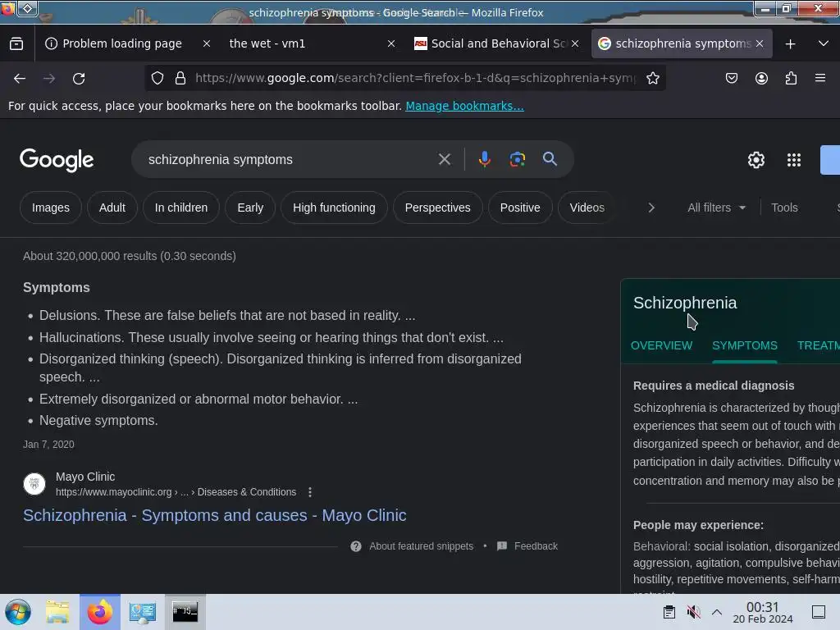840x630 pixels.
Task: Open Mayo Clinic result more options
Action: tap(309, 492)
